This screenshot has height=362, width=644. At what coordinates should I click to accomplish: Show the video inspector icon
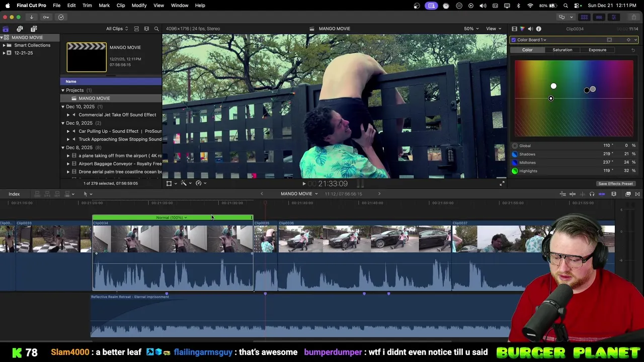click(514, 29)
